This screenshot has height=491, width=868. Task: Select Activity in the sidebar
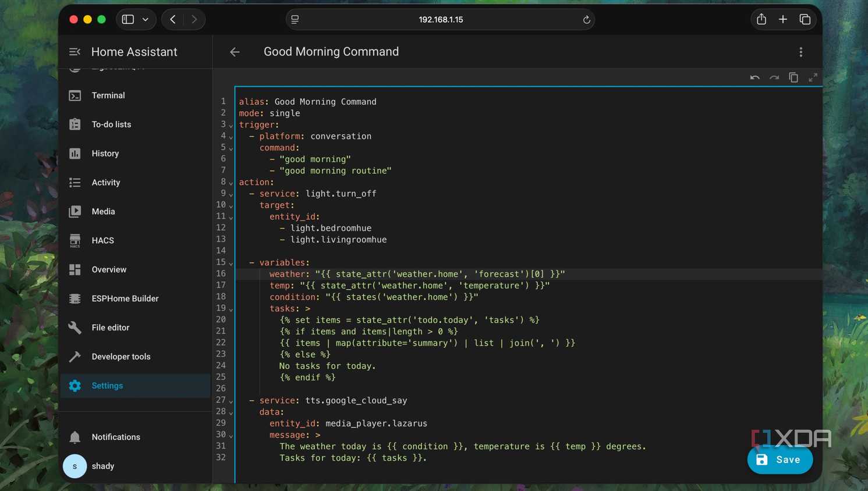point(135,183)
